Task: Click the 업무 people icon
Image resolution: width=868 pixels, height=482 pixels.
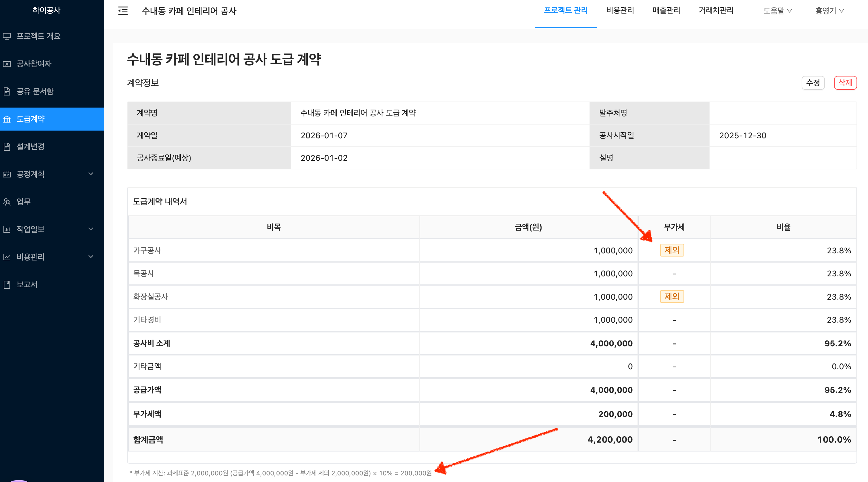Action: pyautogui.click(x=7, y=202)
